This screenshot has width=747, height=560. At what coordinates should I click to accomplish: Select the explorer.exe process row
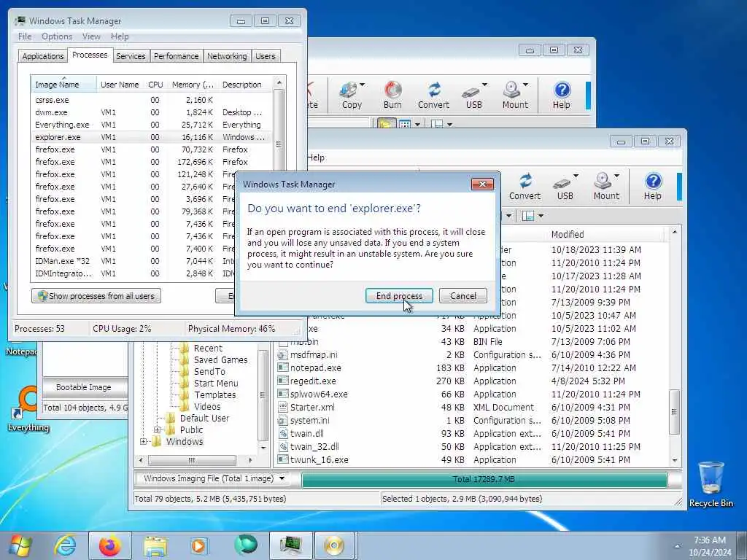[150, 137]
